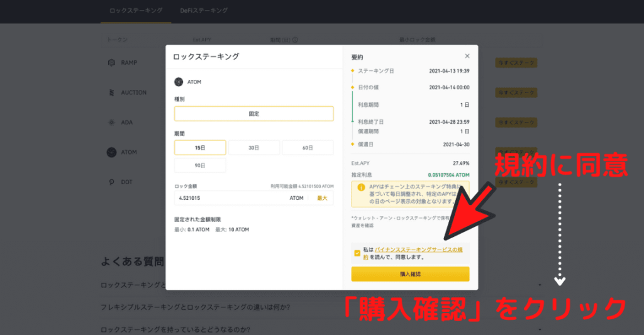Viewport: 644px width, 335px height.
Task: Click the info icon next to 期間(日)
Action: point(295,40)
